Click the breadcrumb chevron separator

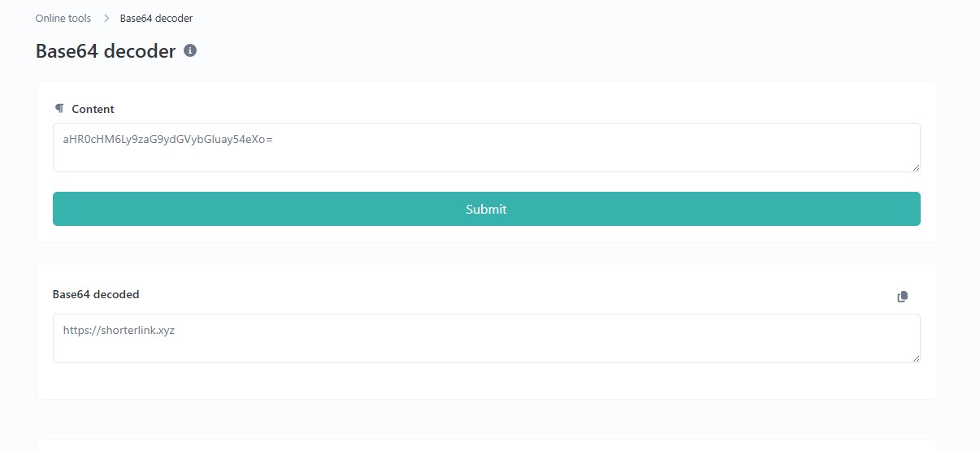point(106,18)
